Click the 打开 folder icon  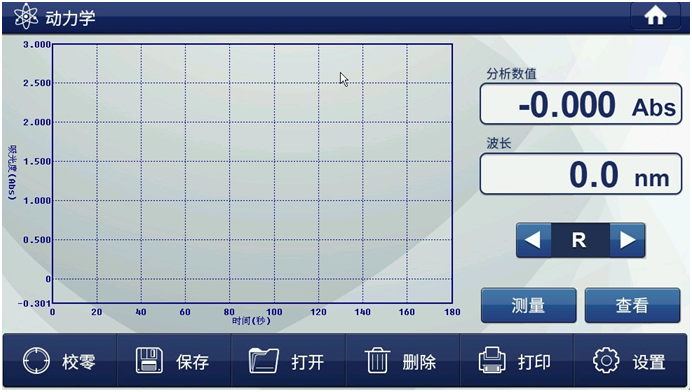[263, 361]
